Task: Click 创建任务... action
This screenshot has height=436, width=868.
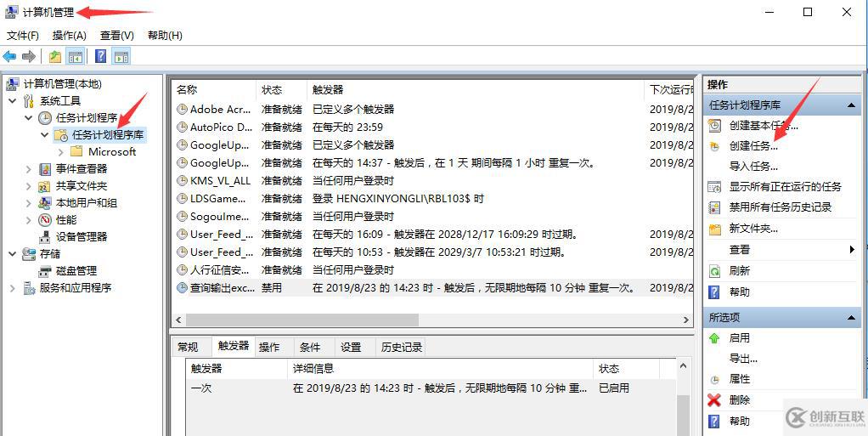Action: pyautogui.click(x=753, y=146)
